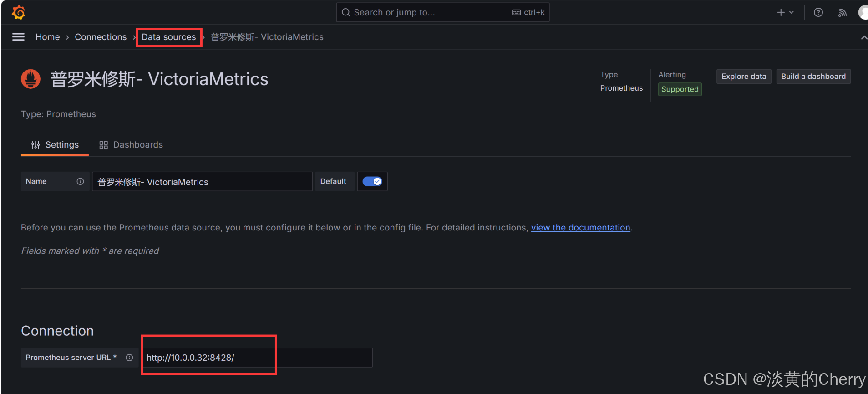Click the Prometheus server URL input
The width and height of the screenshot is (868, 394).
click(x=258, y=358)
